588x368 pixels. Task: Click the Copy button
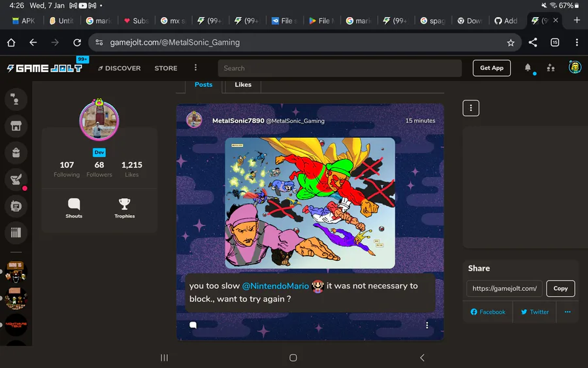(561, 288)
